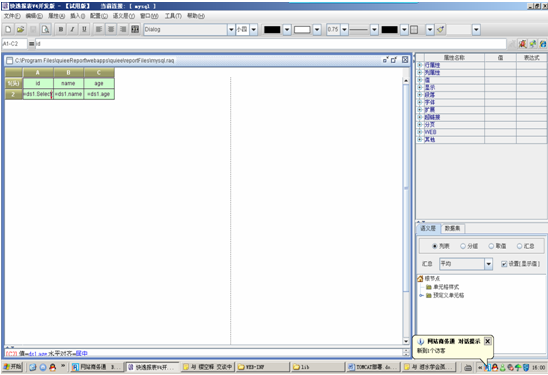Select the 汇总 radio button
This screenshot has height=375, width=548.
click(x=525, y=246)
